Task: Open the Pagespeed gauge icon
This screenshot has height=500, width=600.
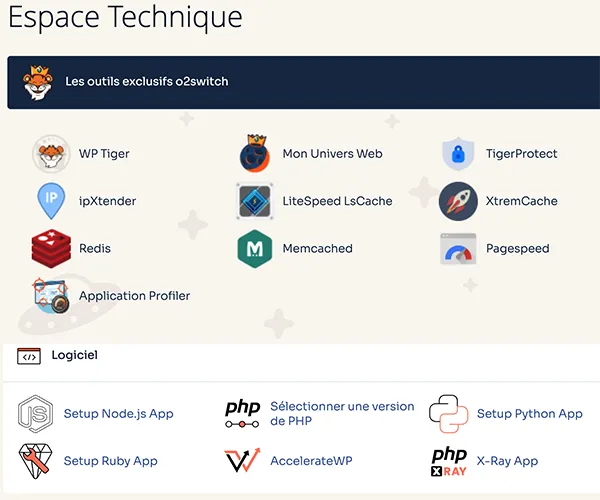Action: [x=458, y=249]
